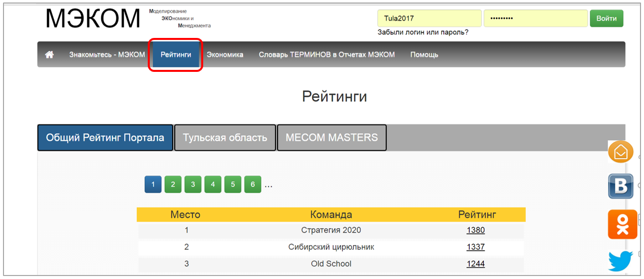The image size is (644, 279).
Task: Click the login field containing Tula2017
Action: [429, 18]
